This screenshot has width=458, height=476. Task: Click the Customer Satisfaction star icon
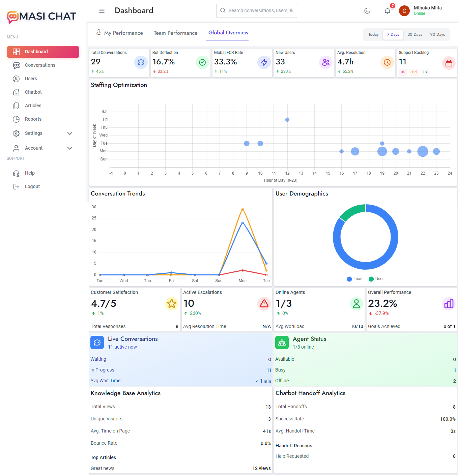click(171, 303)
